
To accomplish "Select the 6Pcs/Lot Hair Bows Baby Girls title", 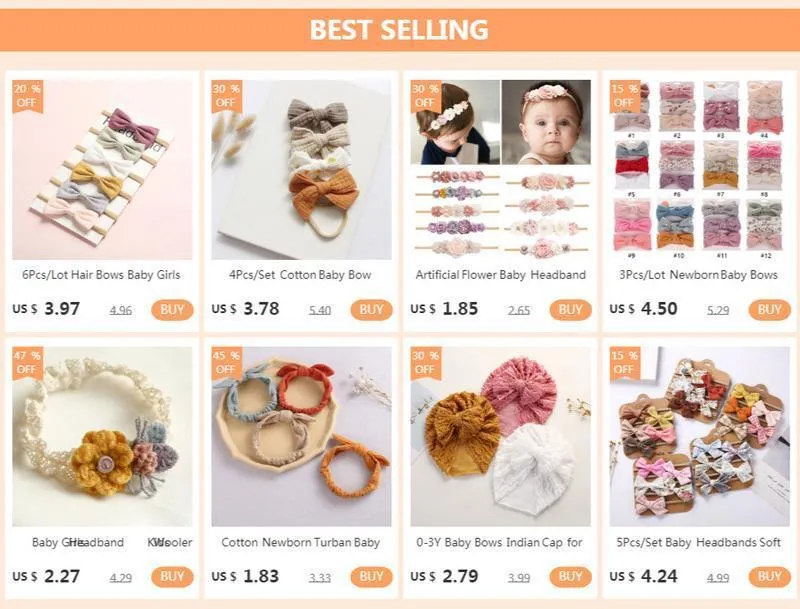I will (x=101, y=275).
